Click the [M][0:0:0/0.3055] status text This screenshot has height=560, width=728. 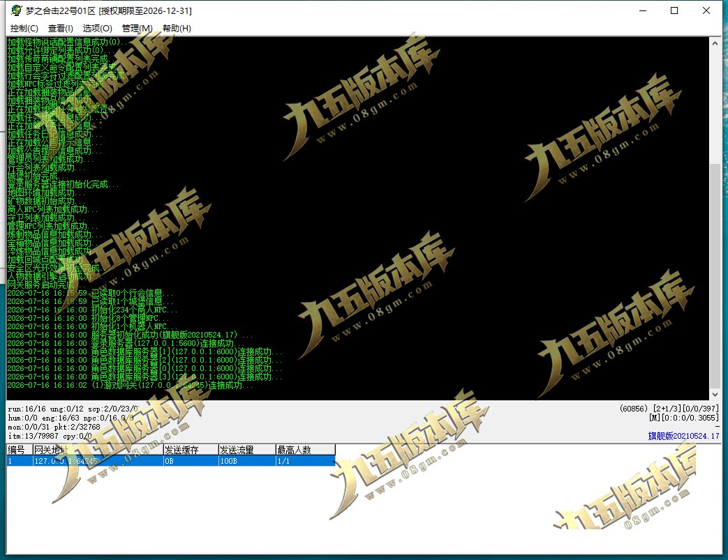[684, 418]
